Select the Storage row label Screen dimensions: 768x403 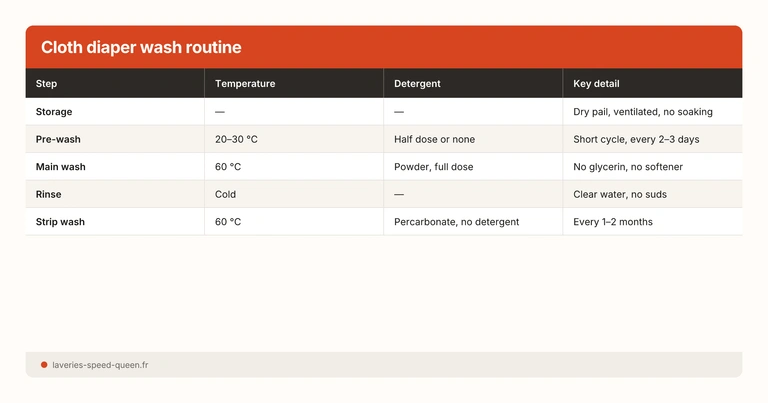[54, 112]
